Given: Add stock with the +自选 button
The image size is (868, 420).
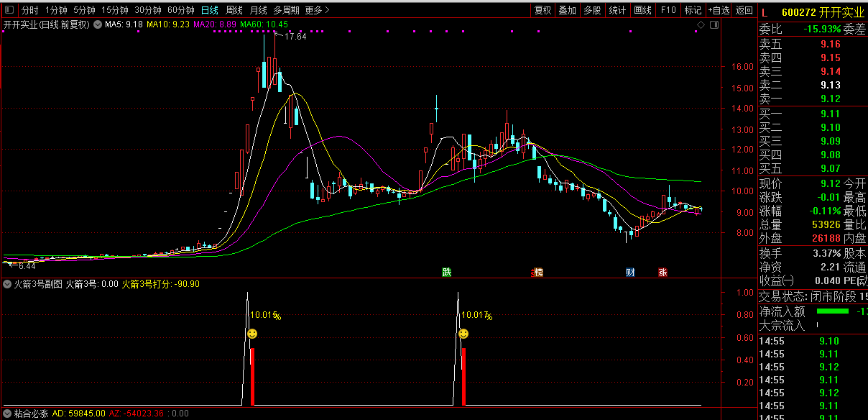Looking at the screenshot, I should tap(719, 10).
